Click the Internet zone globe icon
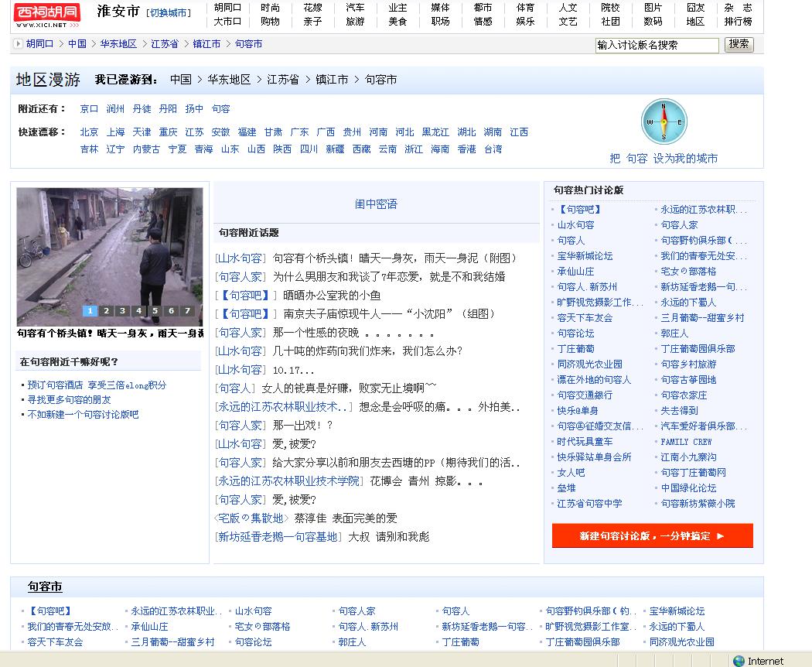Viewport: 812px width, 667px height. (x=739, y=661)
